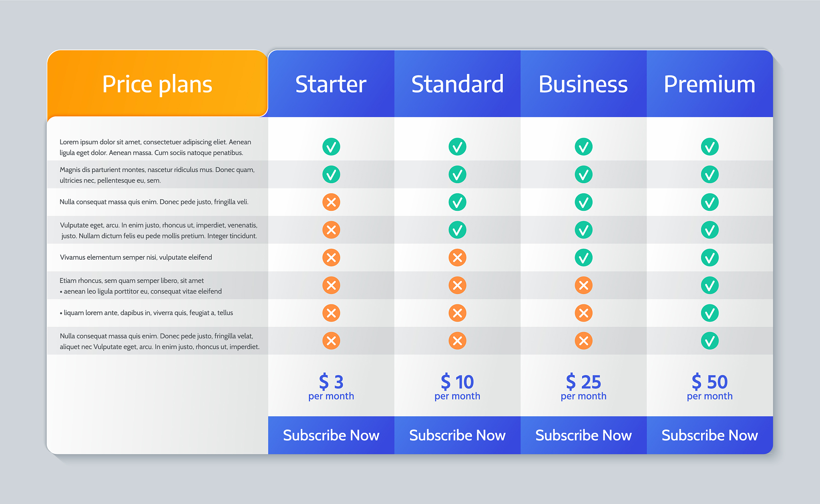Viewport: 820px width, 504px height.
Task: Click Standard's orange X in Etiam rhoncus row
Action: point(457,285)
